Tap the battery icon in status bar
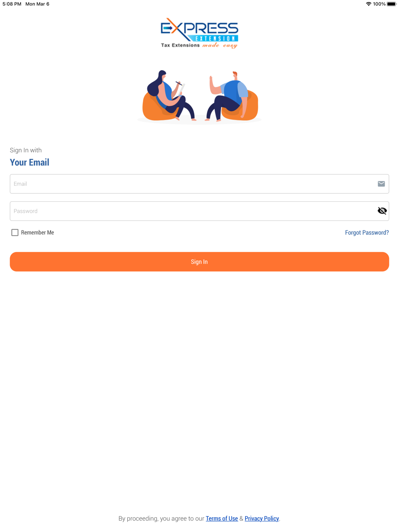 pyautogui.click(x=391, y=4)
